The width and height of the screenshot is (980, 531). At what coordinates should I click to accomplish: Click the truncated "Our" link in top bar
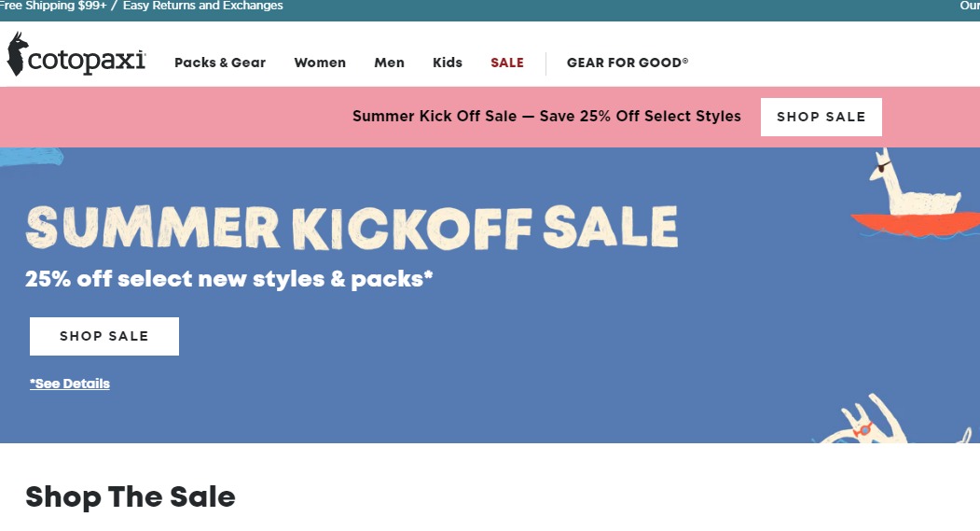(x=970, y=7)
